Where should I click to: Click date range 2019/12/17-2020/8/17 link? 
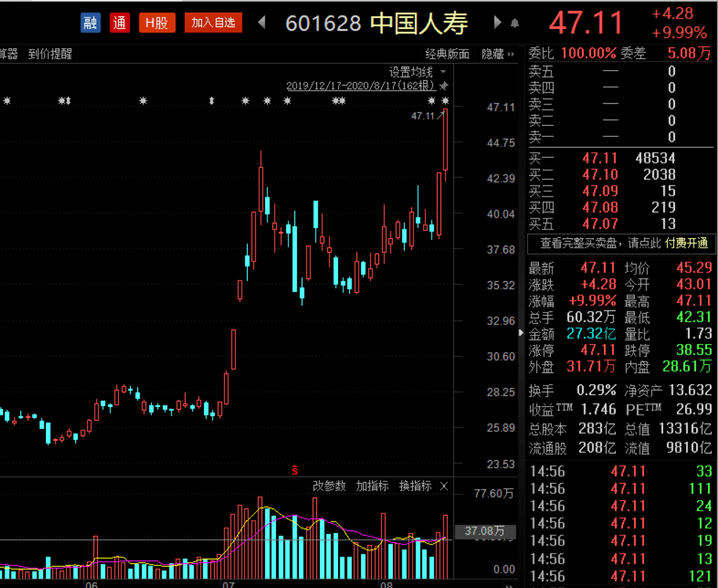pyautogui.click(x=360, y=85)
